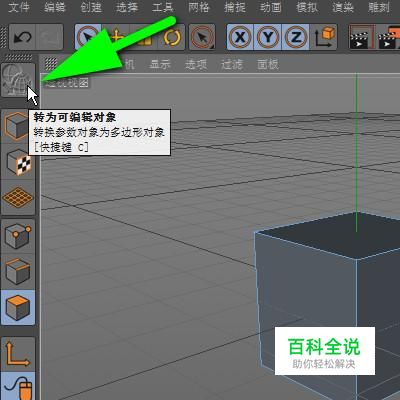Open the 网格 menu
Image resolution: width=400 pixels, height=400 pixels.
tap(199, 7)
